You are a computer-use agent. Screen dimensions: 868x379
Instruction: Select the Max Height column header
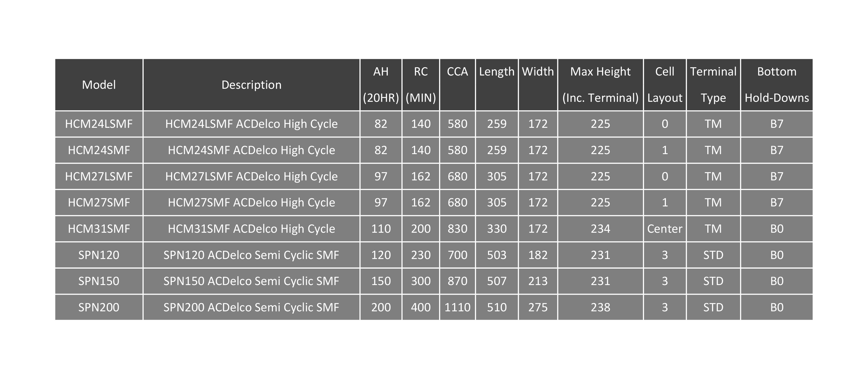[600, 85]
